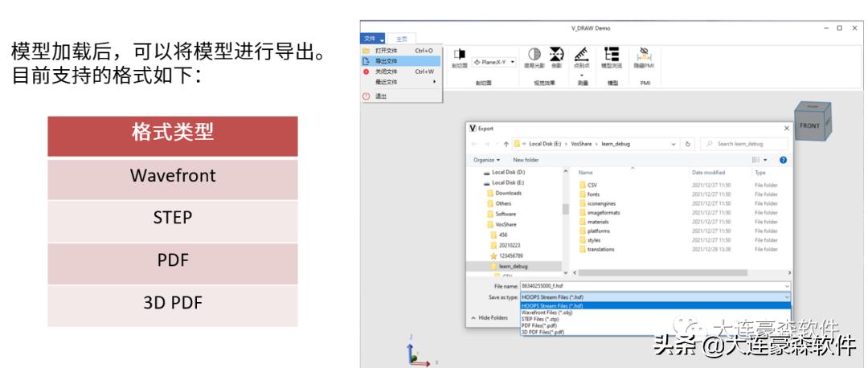The width and height of the screenshot is (868, 368).
Task: Select Software in the folder tree
Action: pos(502,215)
